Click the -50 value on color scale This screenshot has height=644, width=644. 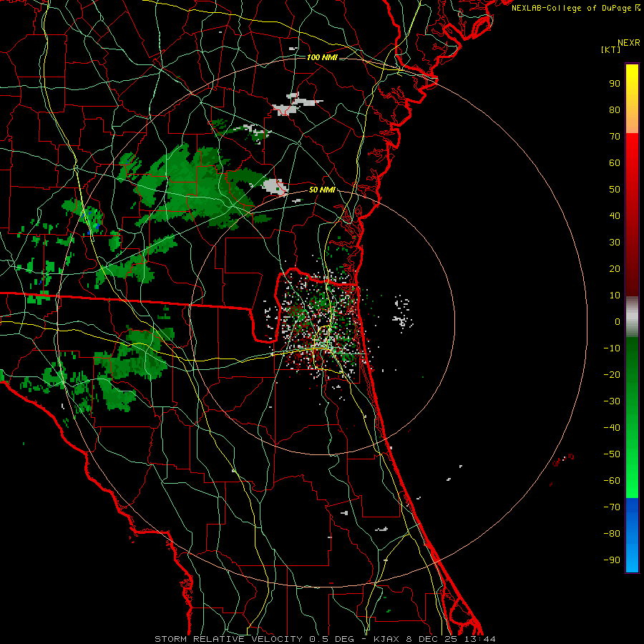point(612,454)
